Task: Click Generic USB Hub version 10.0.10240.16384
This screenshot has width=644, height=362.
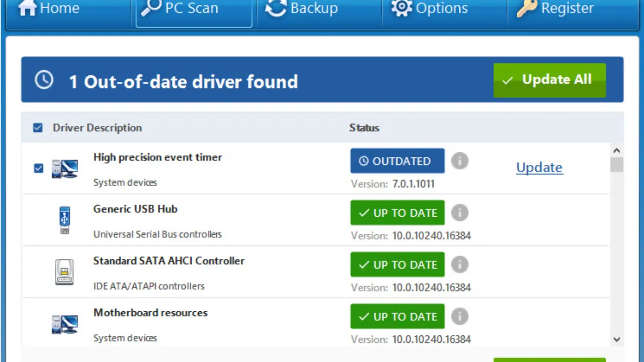Action: coord(432,236)
